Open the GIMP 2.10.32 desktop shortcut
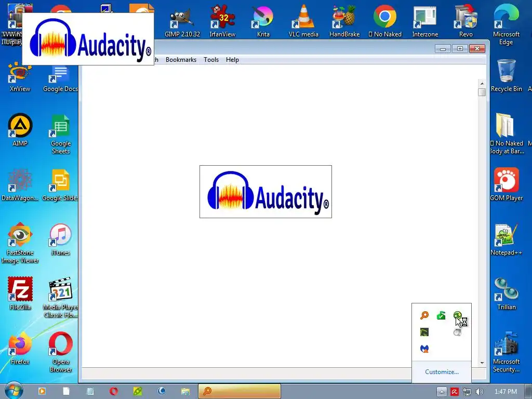 [x=182, y=21]
